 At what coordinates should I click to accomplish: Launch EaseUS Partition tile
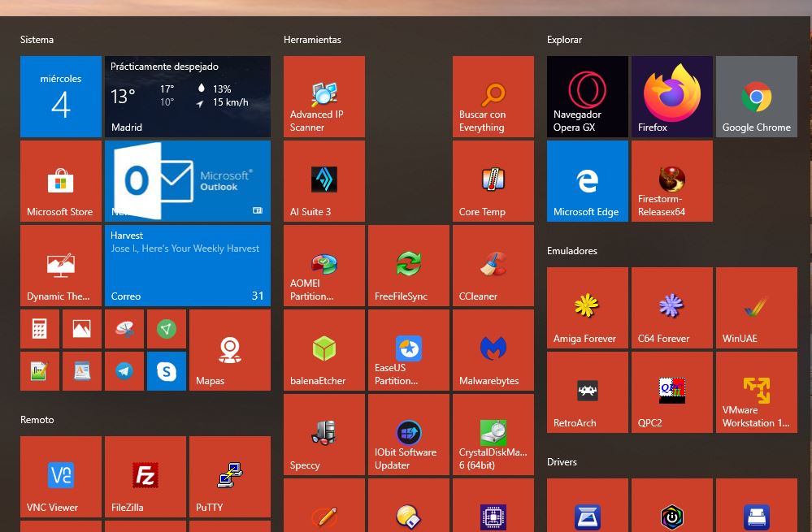[x=409, y=350]
